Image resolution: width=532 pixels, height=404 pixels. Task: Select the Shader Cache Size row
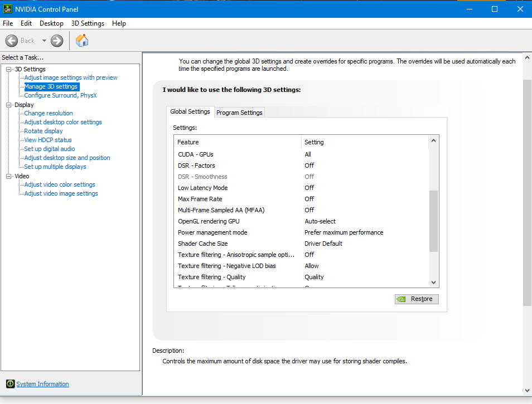302,244
